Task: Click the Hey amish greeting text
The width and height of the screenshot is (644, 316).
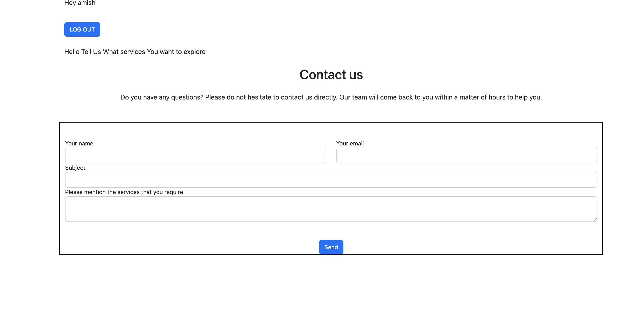Action: click(80, 3)
